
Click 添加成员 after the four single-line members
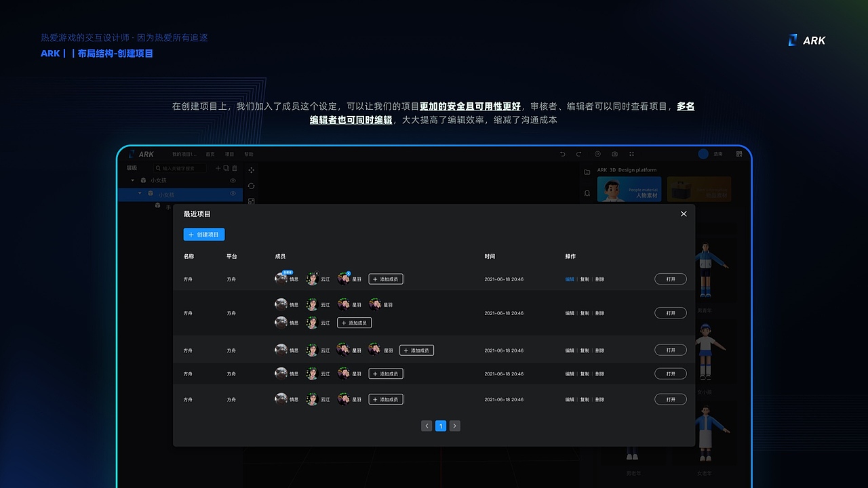pyautogui.click(x=417, y=350)
